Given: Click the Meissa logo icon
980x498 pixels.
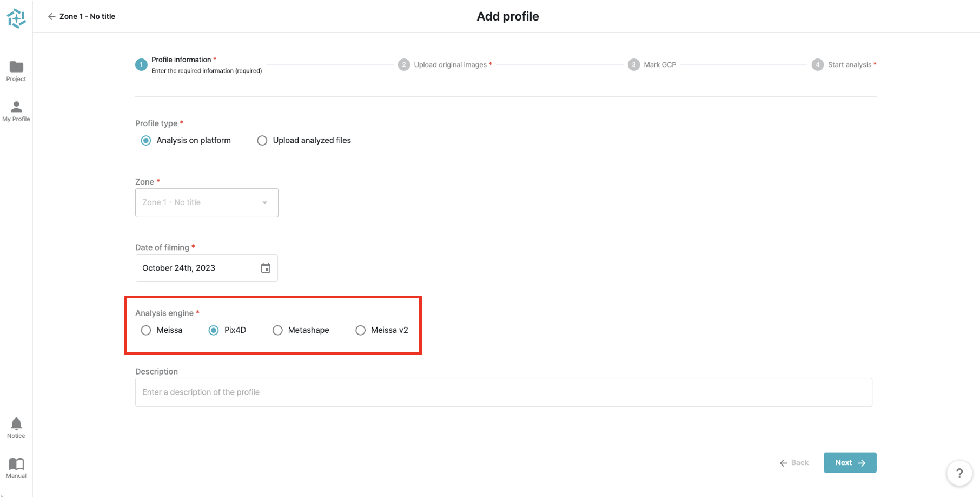Looking at the screenshot, I should point(16,18).
